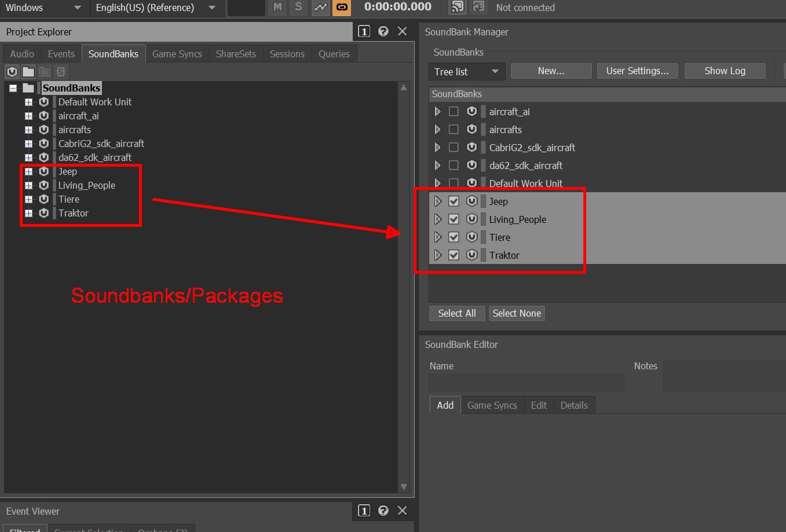Click the Event Viewer view number icon
This screenshot has height=532, width=786.
pyautogui.click(x=364, y=511)
